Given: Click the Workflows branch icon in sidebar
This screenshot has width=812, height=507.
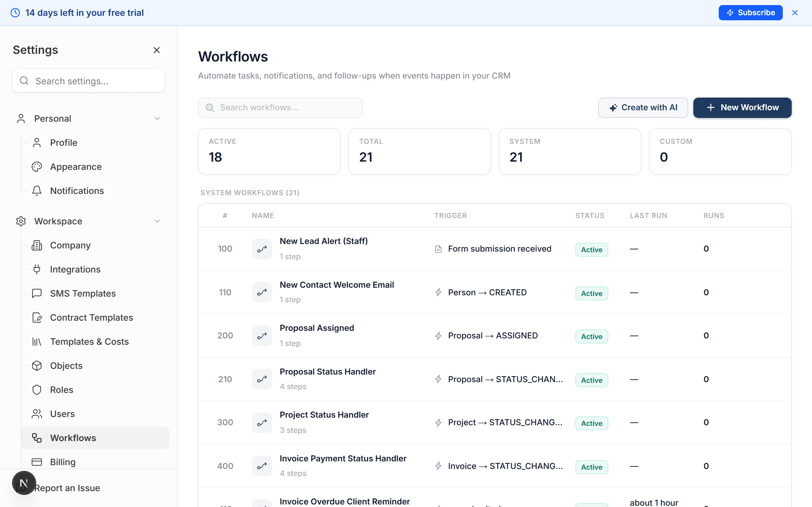Looking at the screenshot, I should tap(37, 438).
